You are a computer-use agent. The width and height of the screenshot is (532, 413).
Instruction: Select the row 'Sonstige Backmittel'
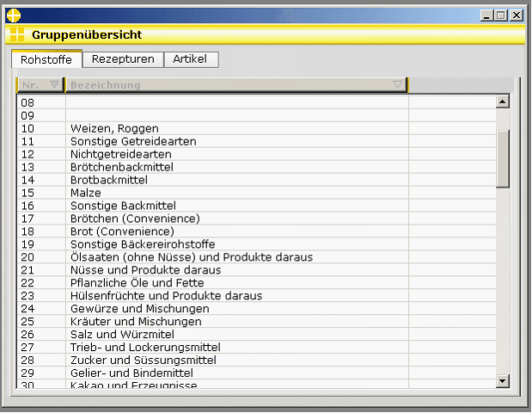pos(257,206)
